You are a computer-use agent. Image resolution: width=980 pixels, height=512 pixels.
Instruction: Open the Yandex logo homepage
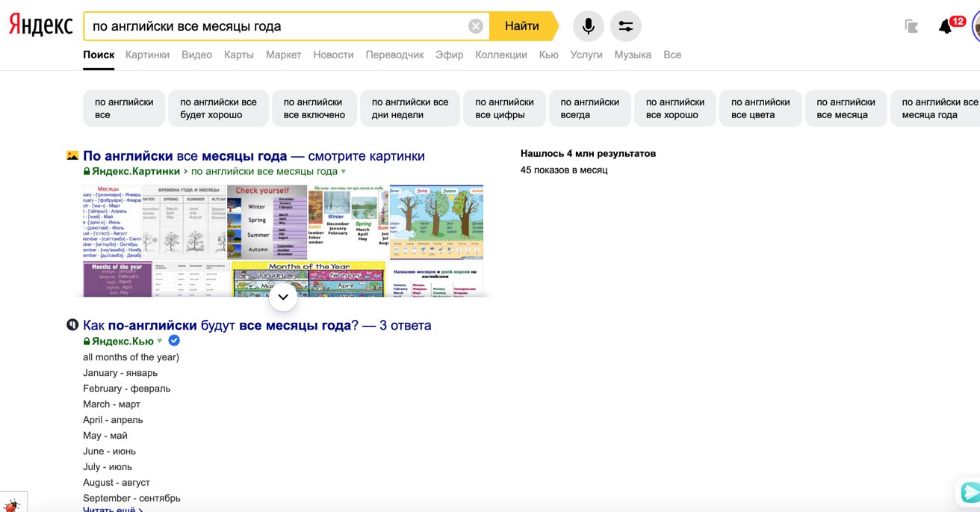pyautogui.click(x=40, y=26)
